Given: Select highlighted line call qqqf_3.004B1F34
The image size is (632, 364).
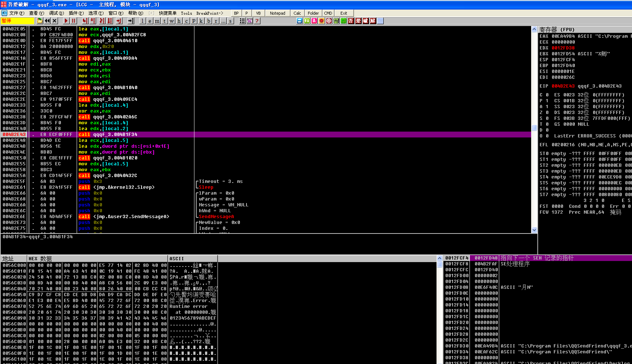Looking at the screenshot, I should 266,135.
